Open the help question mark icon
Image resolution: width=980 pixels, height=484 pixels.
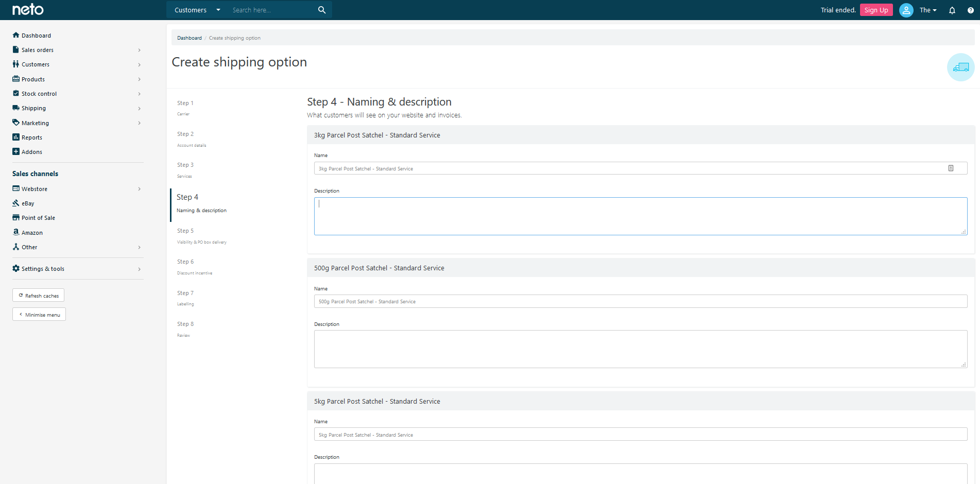(x=971, y=10)
